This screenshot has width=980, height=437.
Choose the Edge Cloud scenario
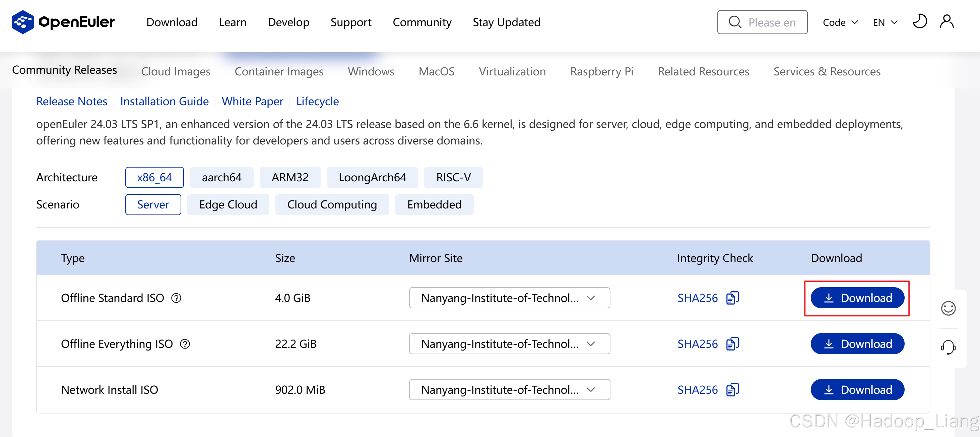coord(228,205)
